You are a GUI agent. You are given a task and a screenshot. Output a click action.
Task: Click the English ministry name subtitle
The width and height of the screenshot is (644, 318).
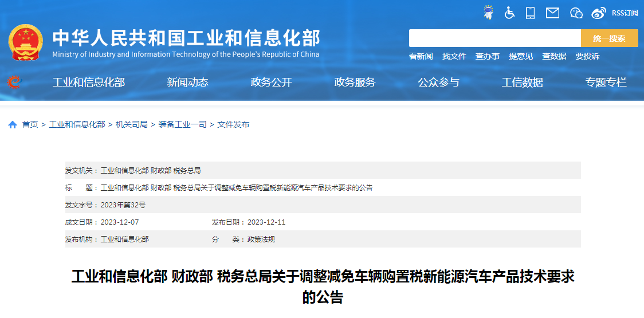pyautogui.click(x=186, y=54)
